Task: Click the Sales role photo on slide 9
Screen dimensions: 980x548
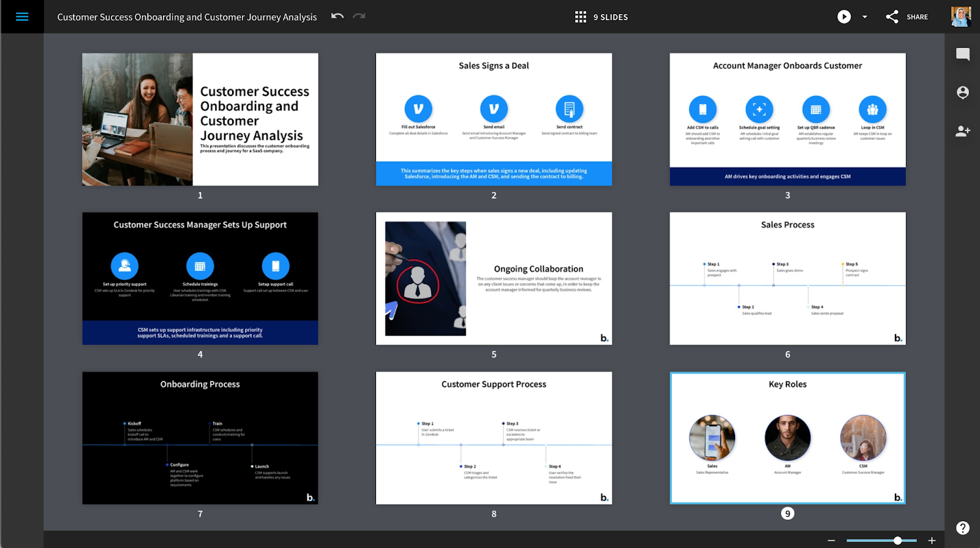Action: tap(712, 438)
